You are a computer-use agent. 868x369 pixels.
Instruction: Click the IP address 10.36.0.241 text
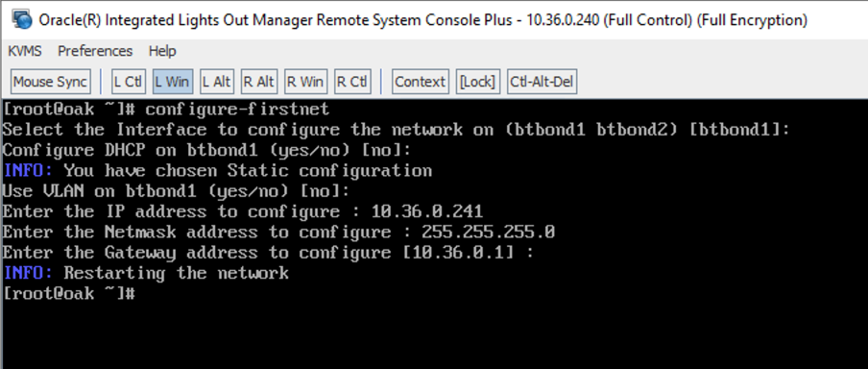427,211
